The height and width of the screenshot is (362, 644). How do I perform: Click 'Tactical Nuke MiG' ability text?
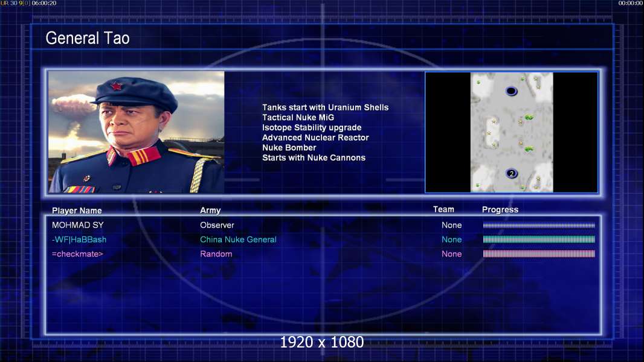coord(298,117)
